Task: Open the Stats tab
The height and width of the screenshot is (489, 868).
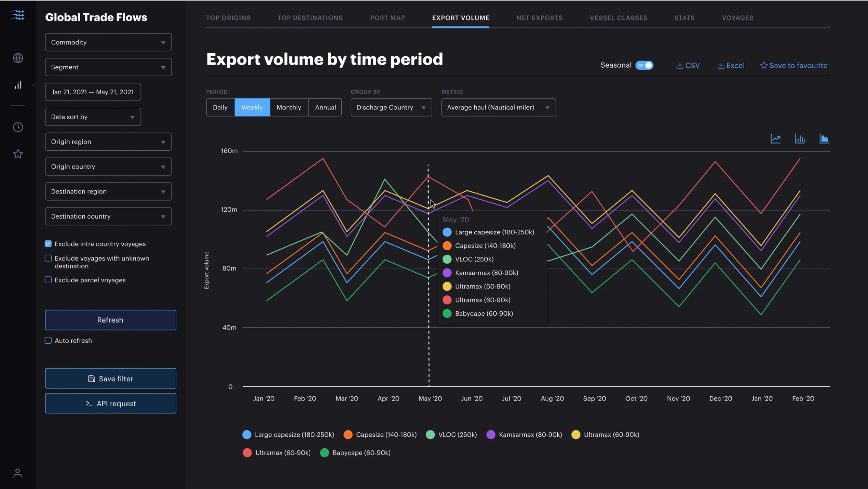Action: coord(684,18)
